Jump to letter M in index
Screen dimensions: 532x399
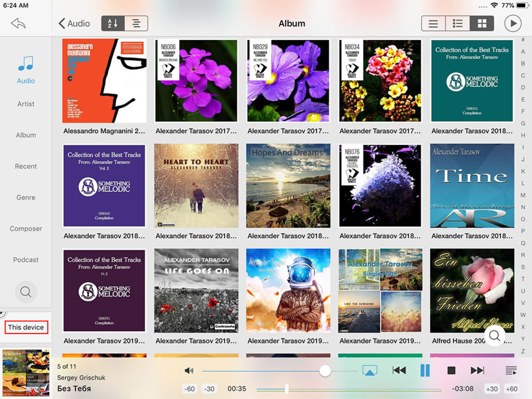(x=523, y=195)
